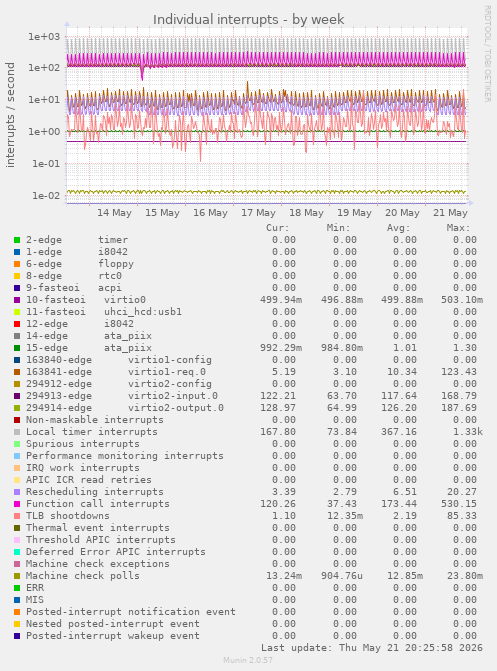This screenshot has width=497, height=671.
Task: Click the purple virtio0 legend swatch
Action: click(17, 300)
